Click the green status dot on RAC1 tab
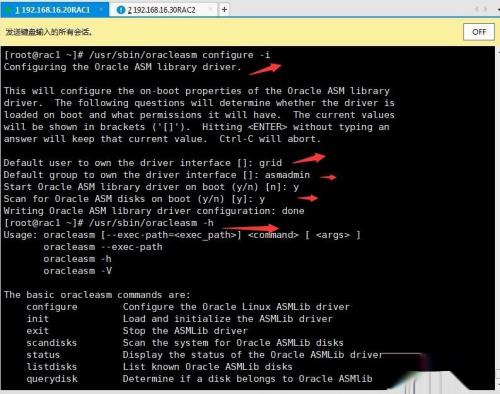Screen dimensions: 500x394 pyautogui.click(x=8, y=10)
